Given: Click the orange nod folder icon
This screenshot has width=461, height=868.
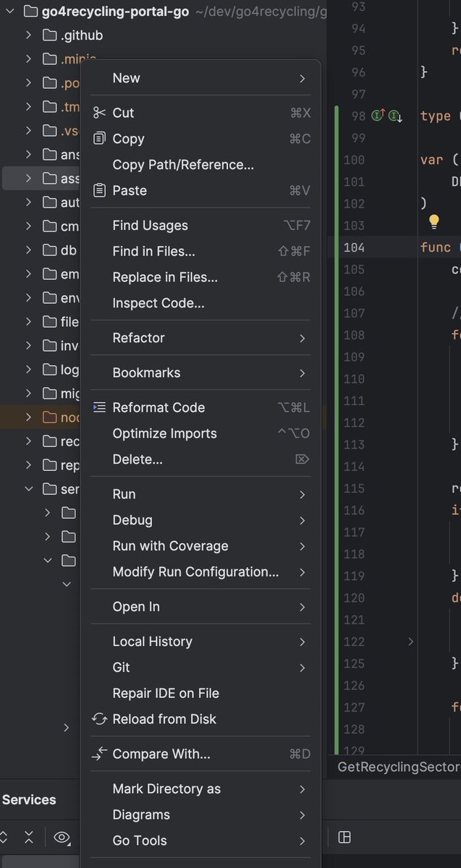Looking at the screenshot, I should (x=49, y=417).
